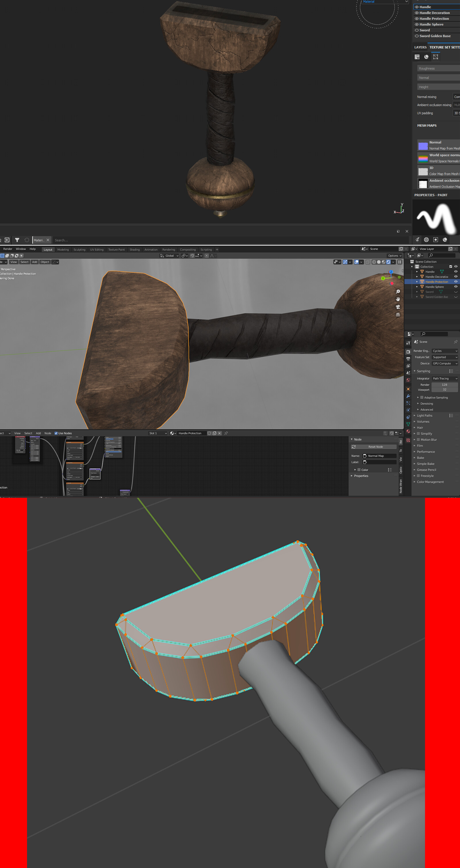Image resolution: width=460 pixels, height=868 pixels.
Task: Click the Reset Node button
Action: click(374, 446)
